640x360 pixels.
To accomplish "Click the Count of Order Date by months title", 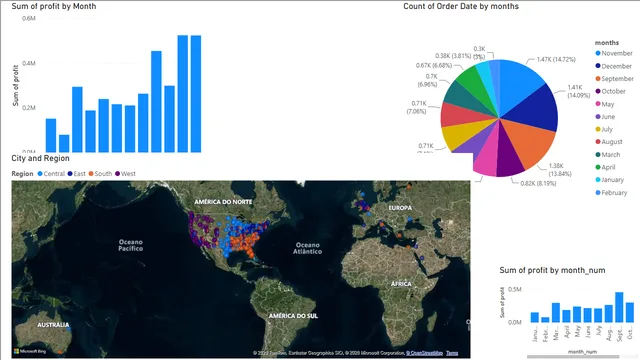I will coord(461,7).
